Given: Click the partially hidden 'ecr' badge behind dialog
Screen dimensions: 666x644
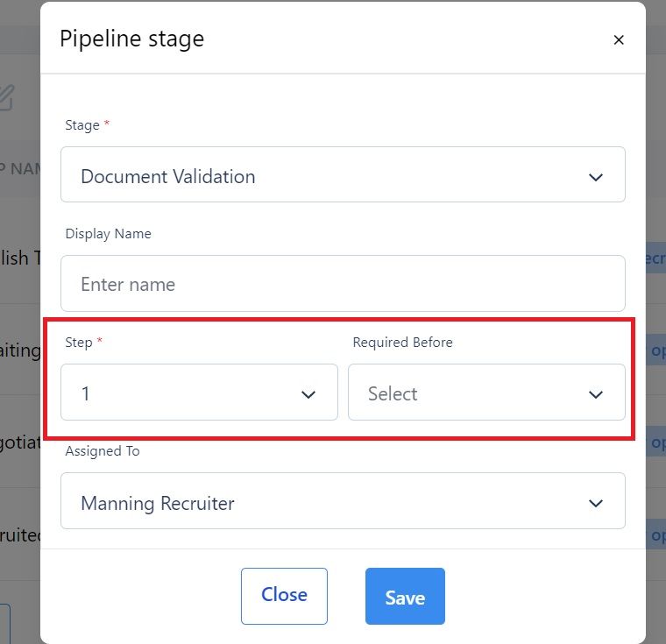Looking at the screenshot, I should pos(655,258).
